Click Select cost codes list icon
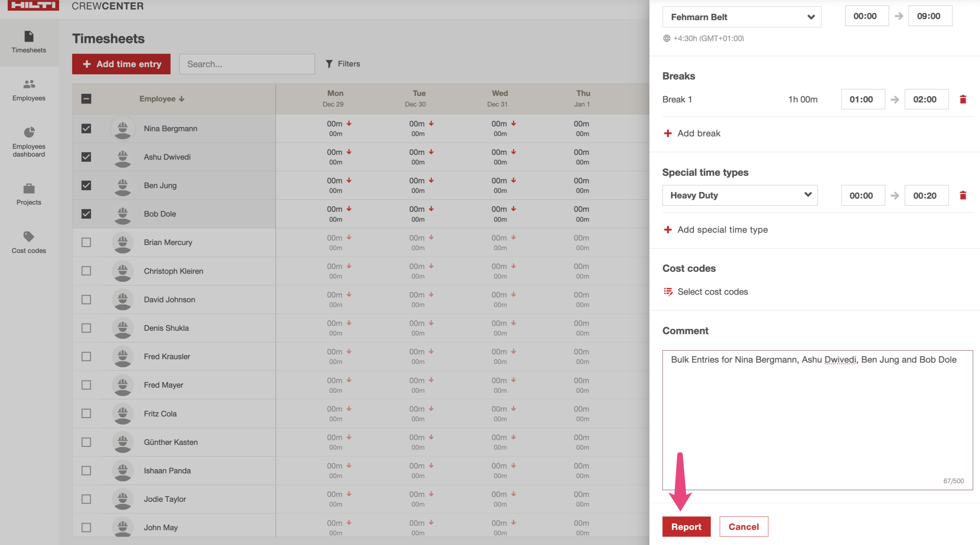Viewport: 980px width, 545px height. coord(668,292)
